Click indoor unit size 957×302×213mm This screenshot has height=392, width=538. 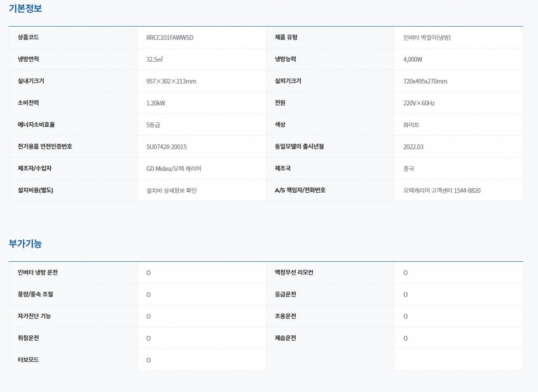[x=171, y=81]
